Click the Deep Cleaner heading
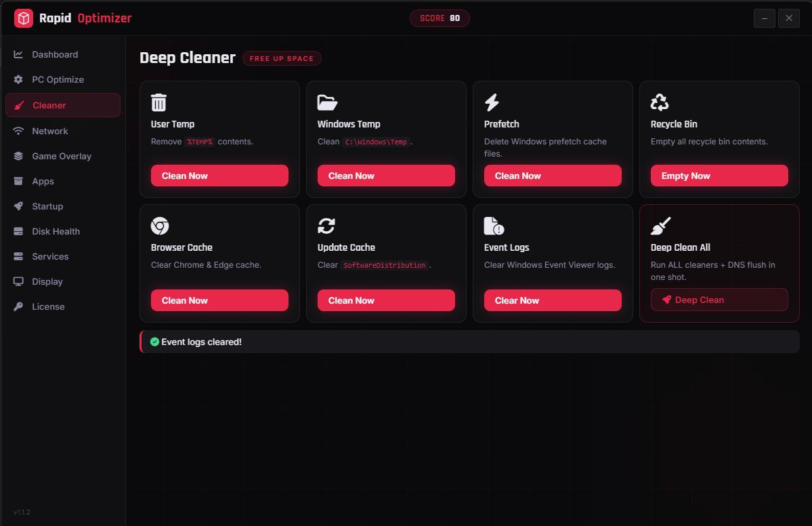The image size is (812, 526). [188, 58]
